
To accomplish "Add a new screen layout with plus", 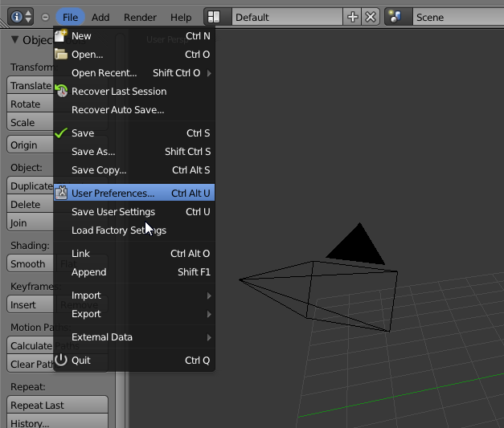I will click(352, 17).
